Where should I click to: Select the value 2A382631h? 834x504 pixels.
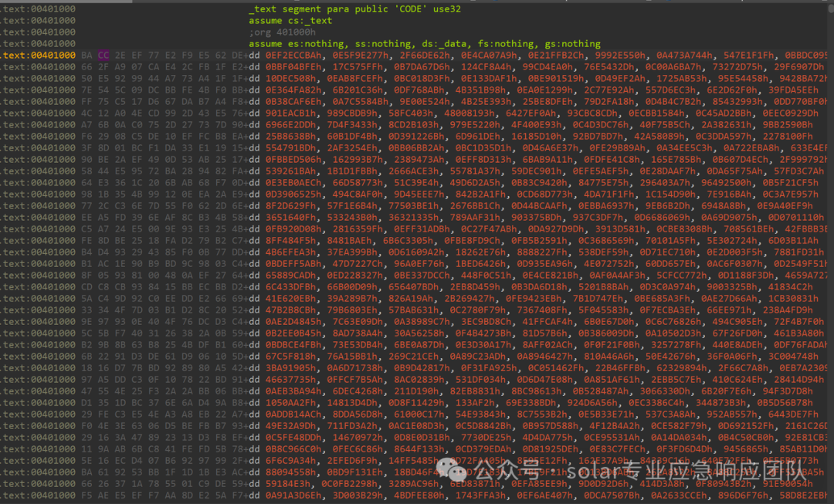(727, 125)
